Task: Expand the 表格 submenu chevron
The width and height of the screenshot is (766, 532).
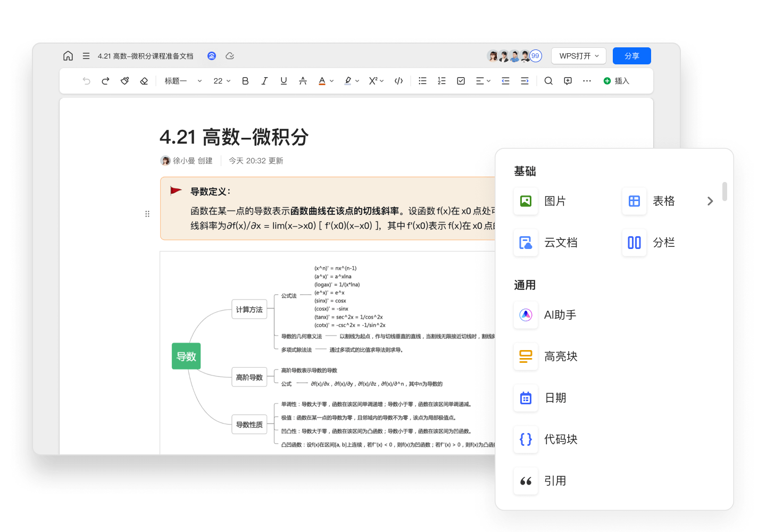Action: (x=710, y=201)
